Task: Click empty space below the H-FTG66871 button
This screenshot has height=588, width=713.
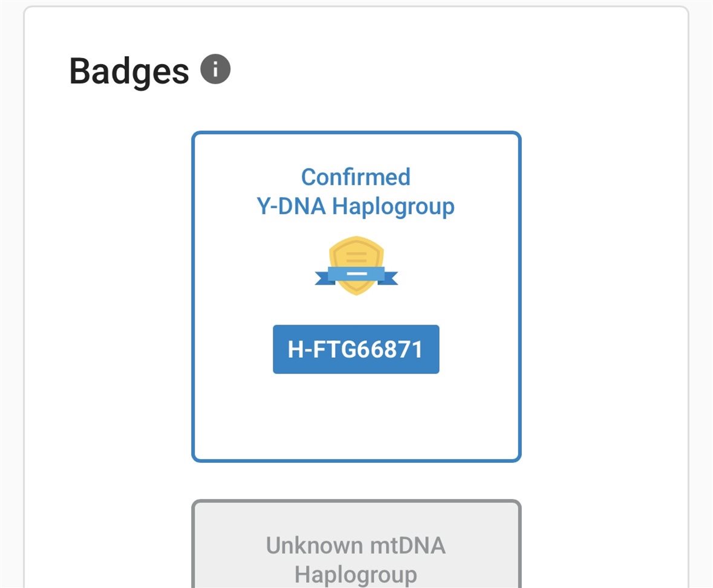Action: (x=357, y=416)
